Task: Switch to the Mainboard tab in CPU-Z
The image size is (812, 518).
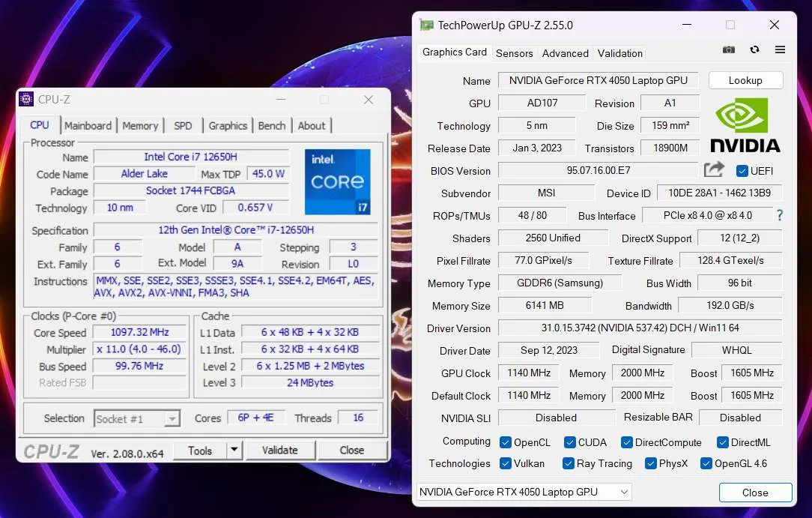Action: (88, 126)
